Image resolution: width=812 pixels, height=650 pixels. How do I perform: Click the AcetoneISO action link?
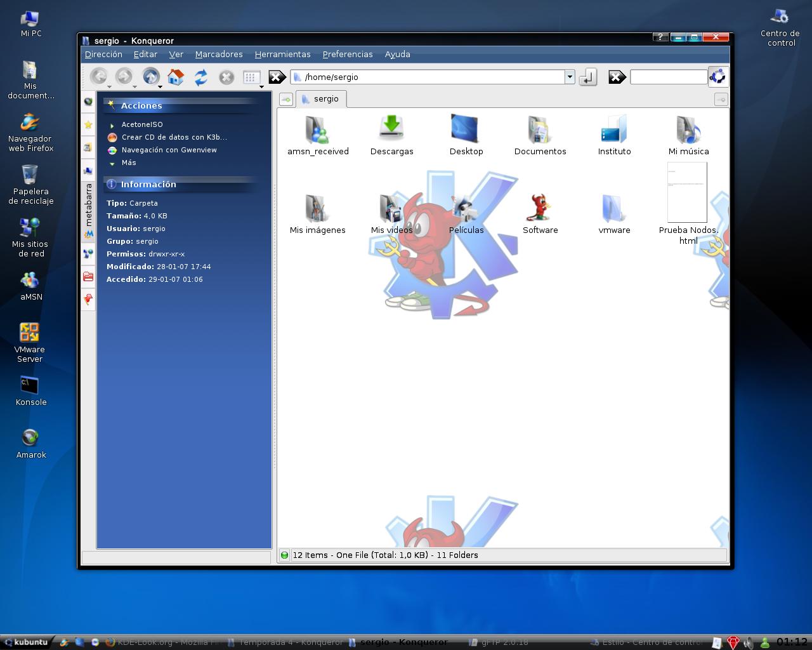(x=142, y=125)
